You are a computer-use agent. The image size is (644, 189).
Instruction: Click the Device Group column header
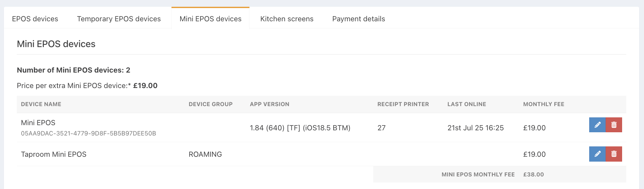coord(210,104)
